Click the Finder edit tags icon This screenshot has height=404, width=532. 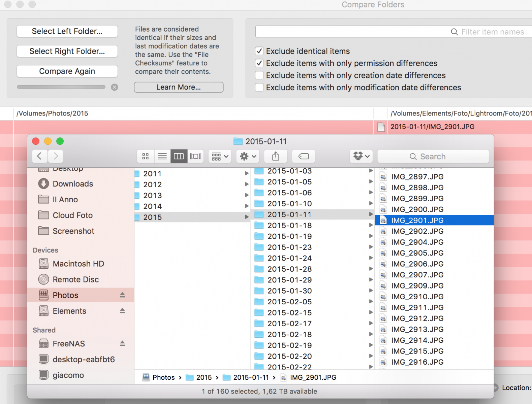(x=304, y=156)
